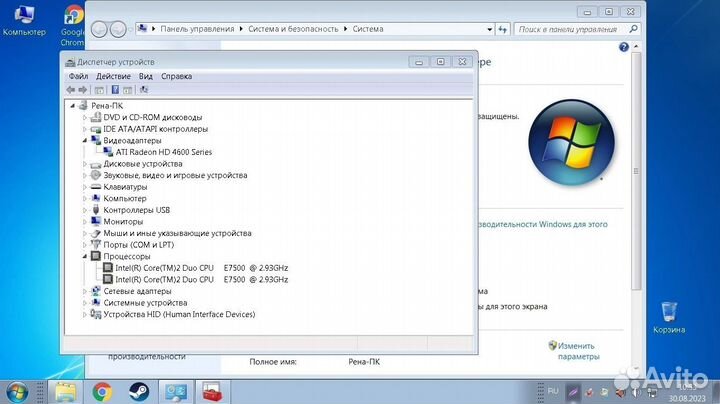Select Порты (COM и LPT)
Viewport: 720px width, 404px height.
pos(138,245)
